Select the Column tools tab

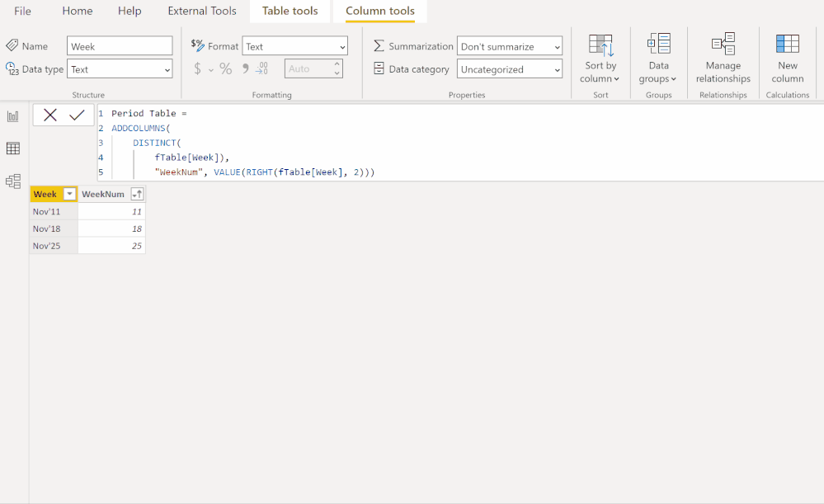pyautogui.click(x=380, y=11)
